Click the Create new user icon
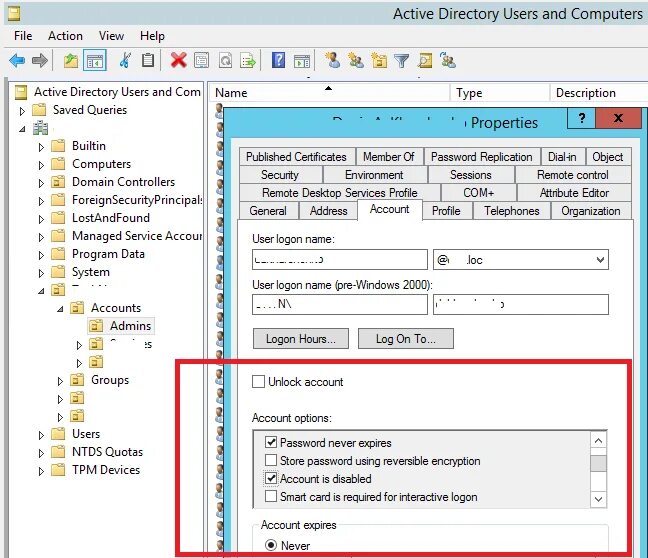 point(332,60)
